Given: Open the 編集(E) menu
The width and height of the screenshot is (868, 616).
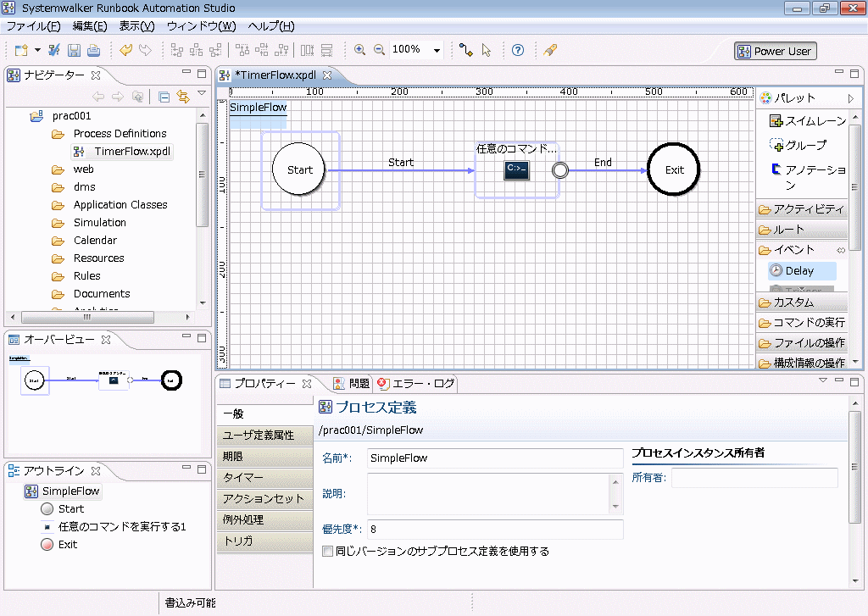Looking at the screenshot, I should [x=90, y=26].
